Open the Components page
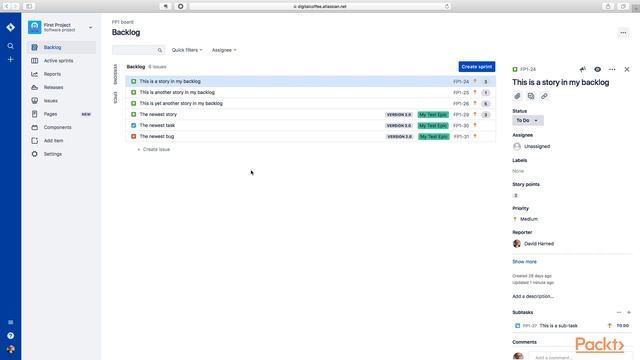 [x=62, y=127]
